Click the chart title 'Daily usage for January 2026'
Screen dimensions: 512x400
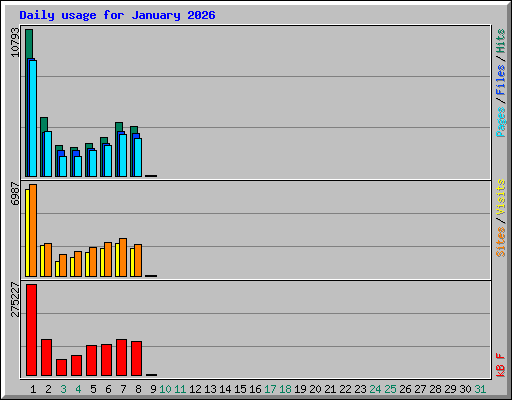(x=117, y=15)
